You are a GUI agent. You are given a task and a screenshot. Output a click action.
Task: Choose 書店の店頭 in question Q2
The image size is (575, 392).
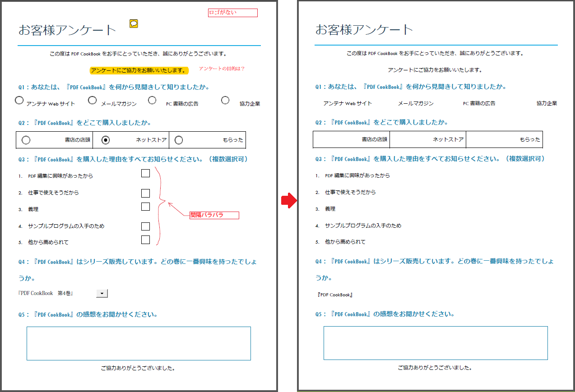(26, 140)
